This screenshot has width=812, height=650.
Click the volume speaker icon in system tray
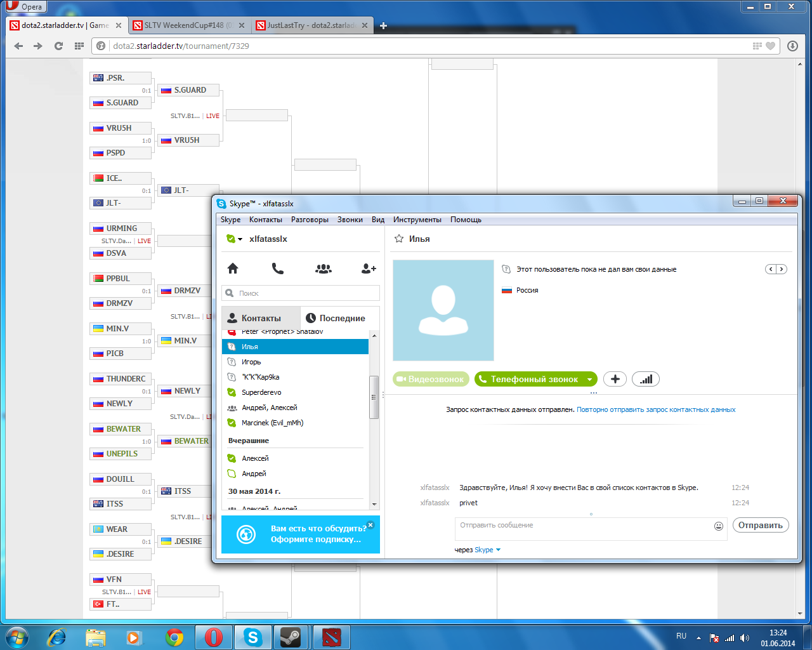click(745, 637)
